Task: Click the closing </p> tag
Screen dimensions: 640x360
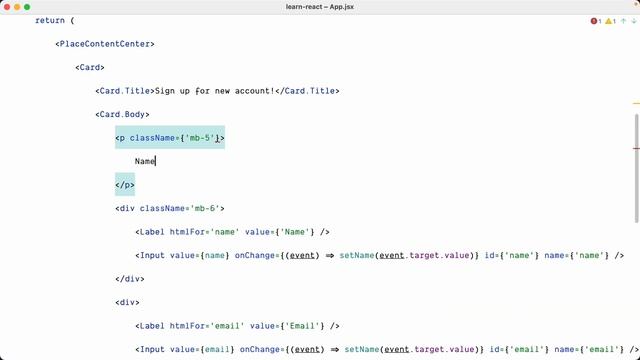Action: click(x=125, y=185)
